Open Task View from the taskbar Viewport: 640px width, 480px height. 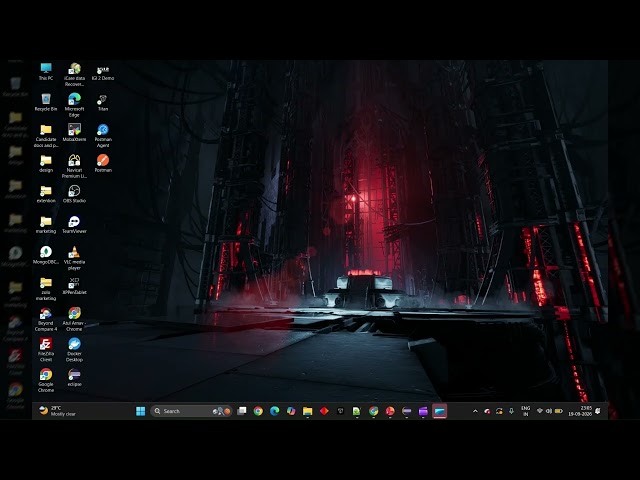pos(242,411)
